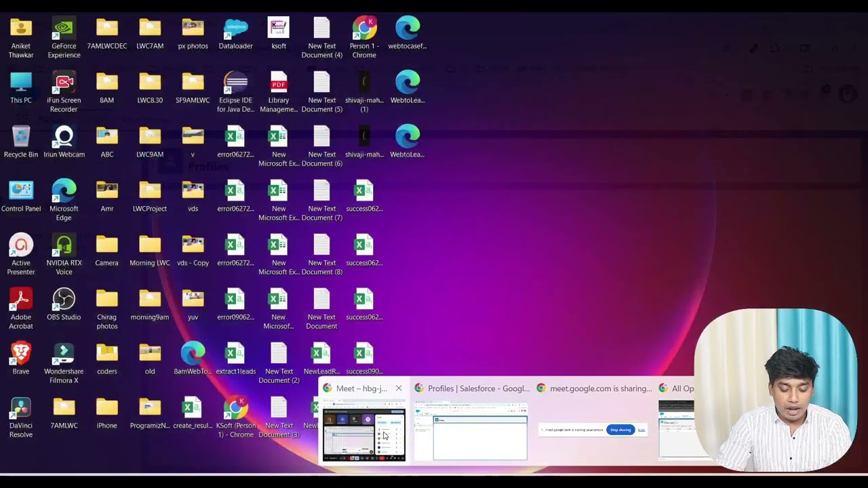Select the iFun Screen Recorder icon
This screenshot has height=488, width=868.
tap(64, 92)
